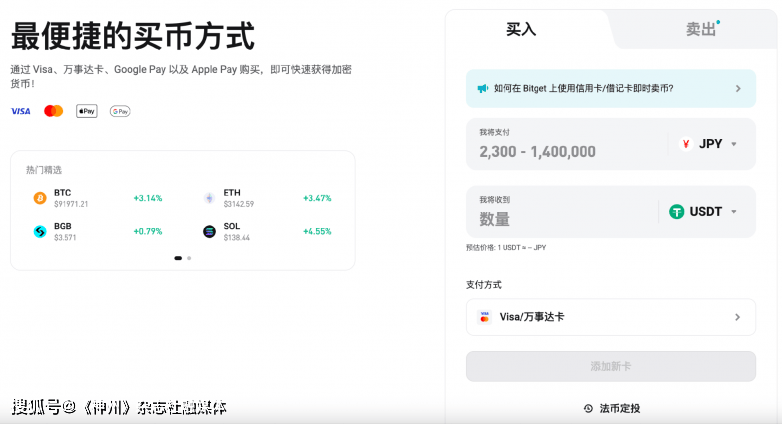This screenshot has width=782, height=424.
Task: Select the first carousel page dot
Action: pos(178,258)
